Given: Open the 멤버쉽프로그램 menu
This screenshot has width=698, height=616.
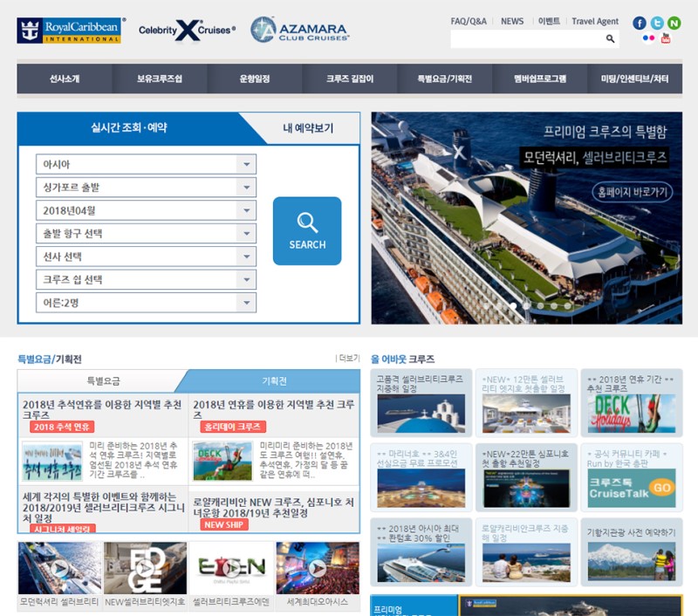Looking at the screenshot, I should coord(539,79).
